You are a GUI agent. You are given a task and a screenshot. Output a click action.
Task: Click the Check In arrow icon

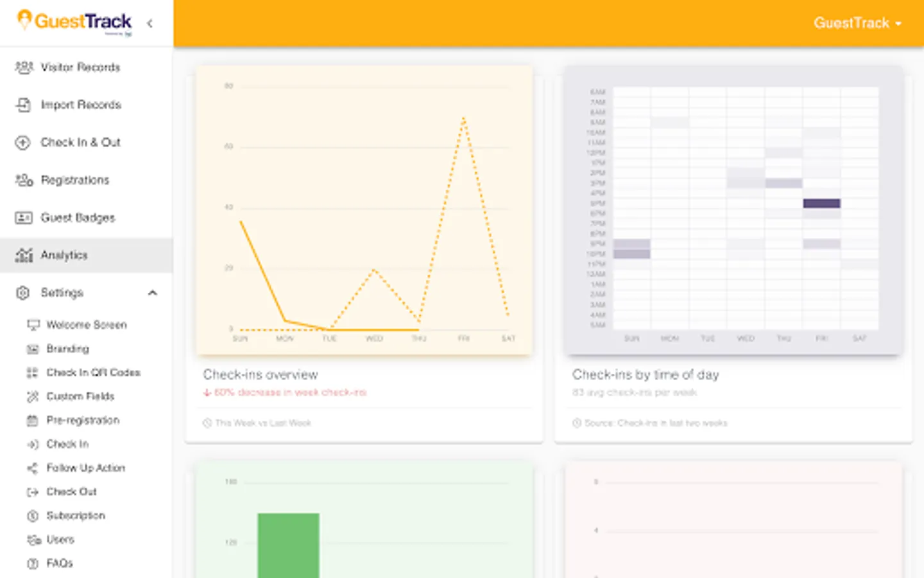pyautogui.click(x=33, y=444)
